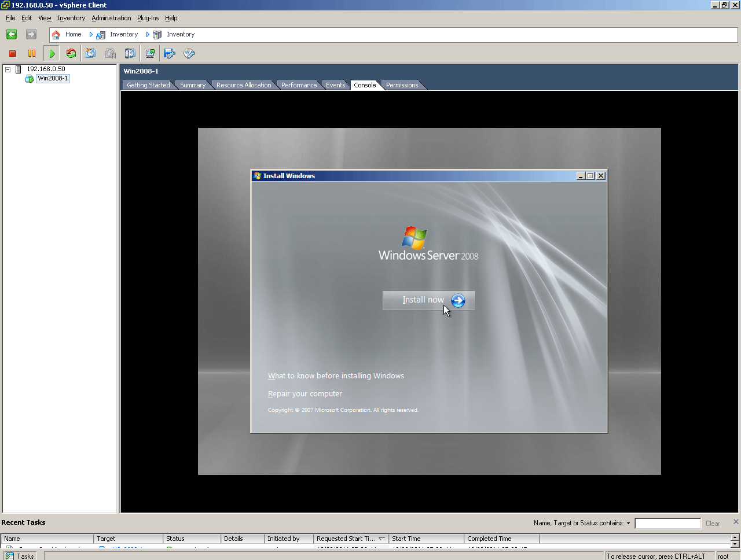This screenshot has width=741, height=560.
Task: Switch to the Getting Started tab
Action: click(x=148, y=85)
